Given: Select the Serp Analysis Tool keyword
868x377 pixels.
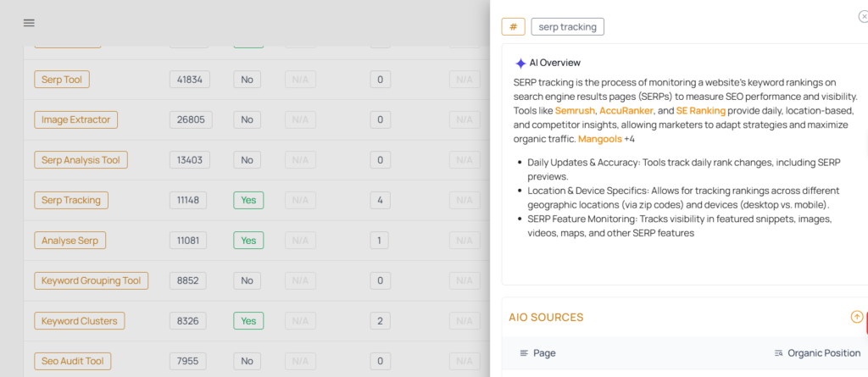Looking at the screenshot, I should coord(81,160).
